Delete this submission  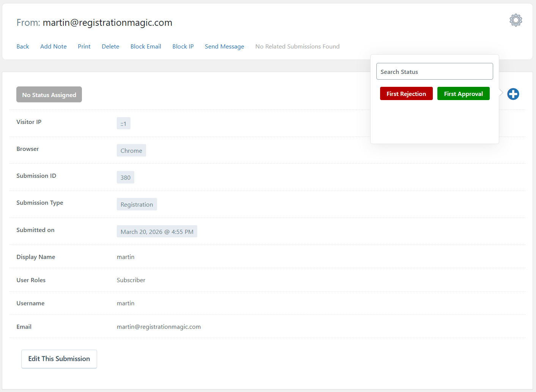pos(110,47)
